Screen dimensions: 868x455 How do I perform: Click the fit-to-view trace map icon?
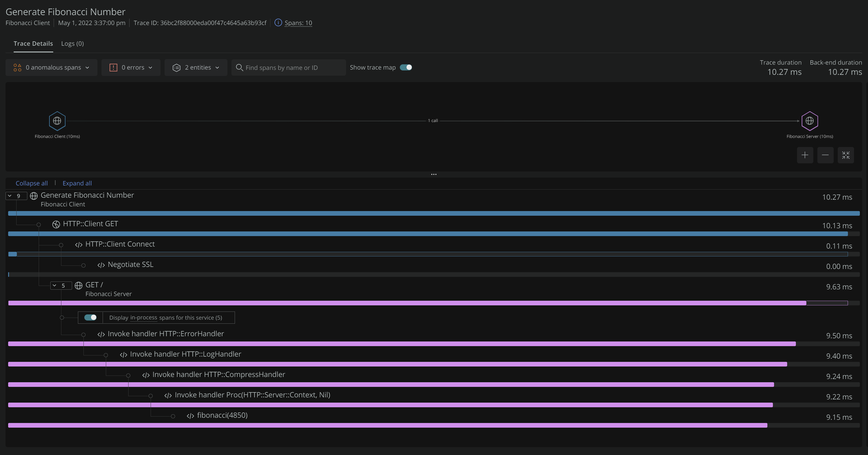845,155
